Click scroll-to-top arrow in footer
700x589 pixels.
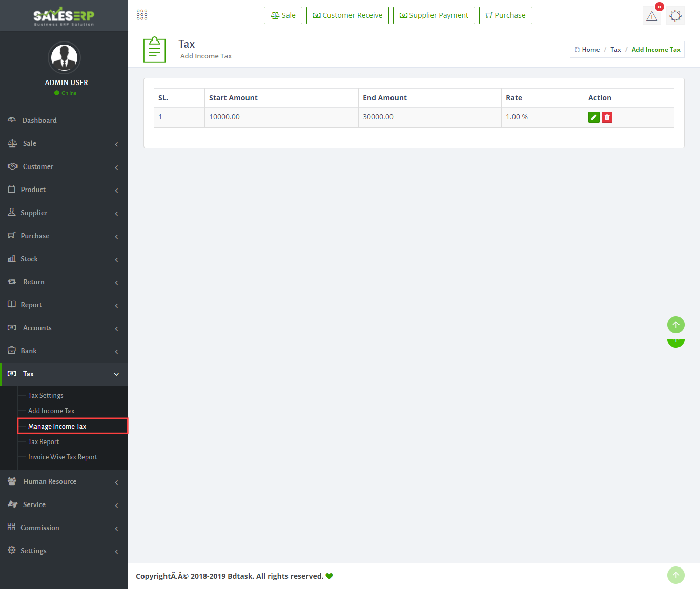pyautogui.click(x=675, y=575)
